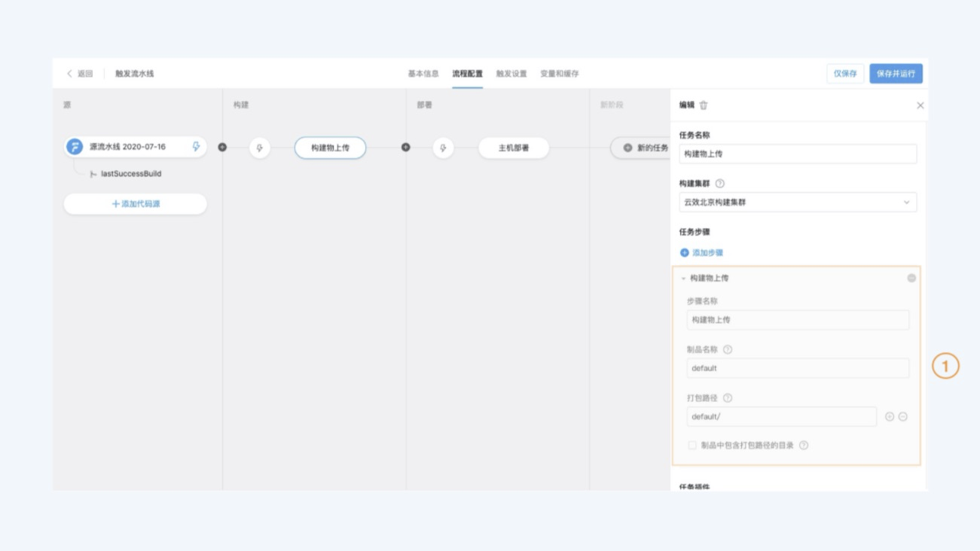Click the 打包路径 input with default/
Screen dimensions: 980x551
782,416
